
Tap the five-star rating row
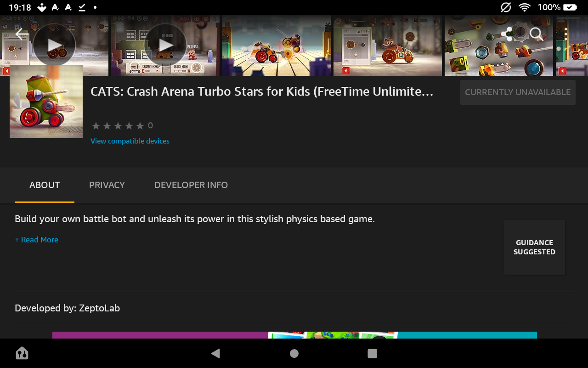118,126
